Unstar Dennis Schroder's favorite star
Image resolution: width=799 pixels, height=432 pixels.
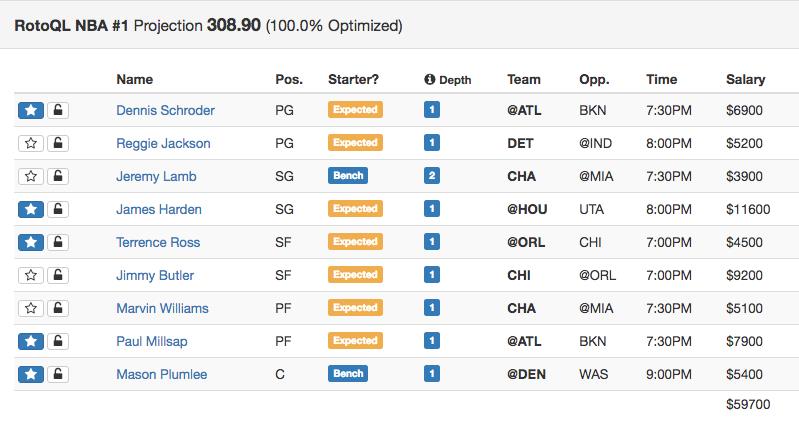click(31, 110)
